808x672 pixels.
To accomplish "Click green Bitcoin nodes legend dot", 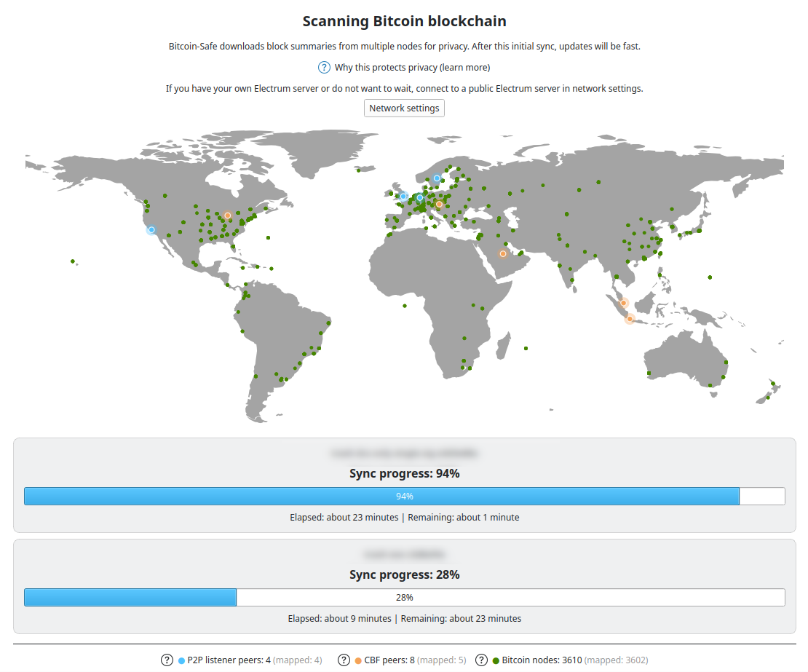I will coord(496,660).
